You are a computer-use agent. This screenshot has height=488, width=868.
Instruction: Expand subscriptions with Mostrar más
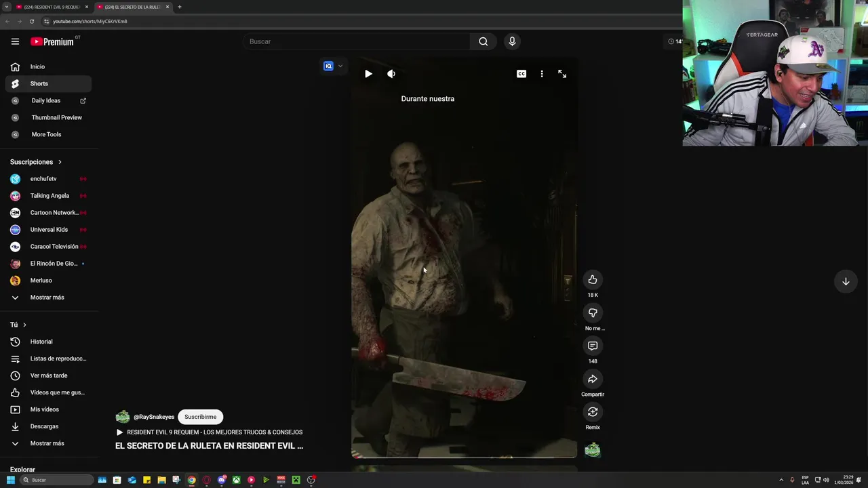click(47, 298)
